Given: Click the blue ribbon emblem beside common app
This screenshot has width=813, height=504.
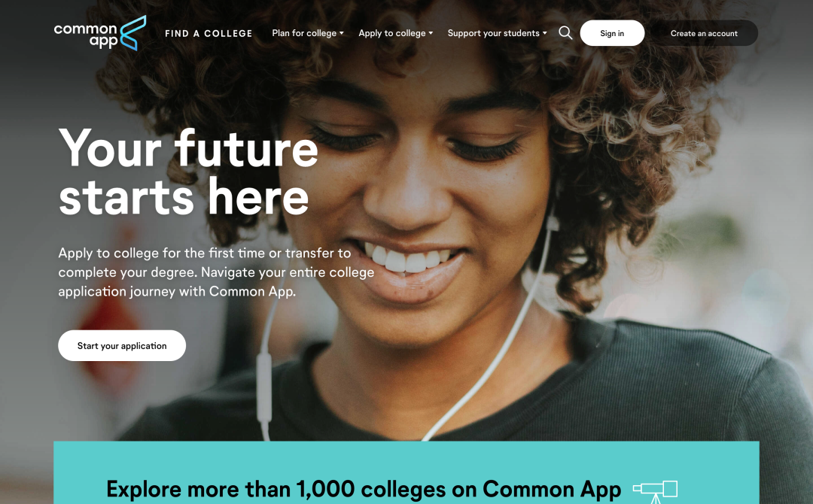Looking at the screenshot, I should pos(133,33).
